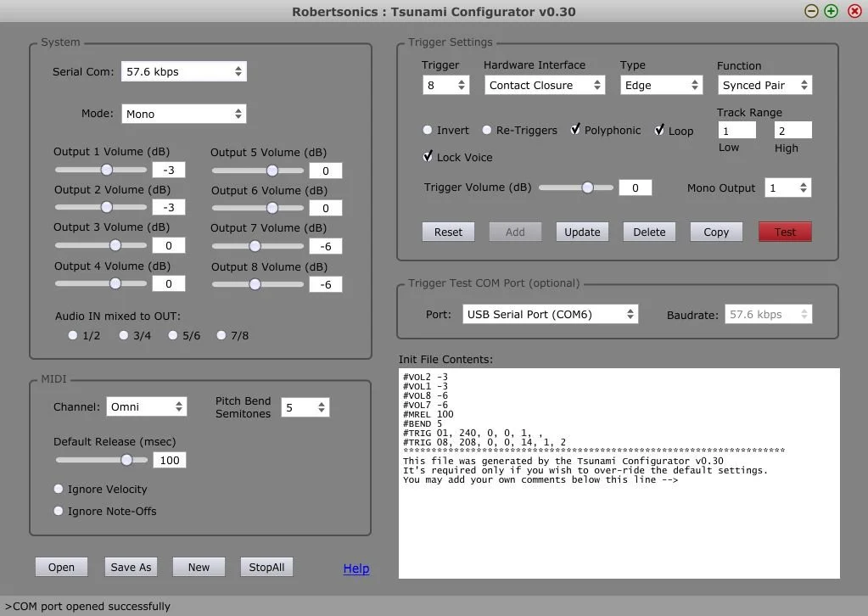Click the red Test button
Image resolution: width=868 pixels, height=616 pixels.
785,232
